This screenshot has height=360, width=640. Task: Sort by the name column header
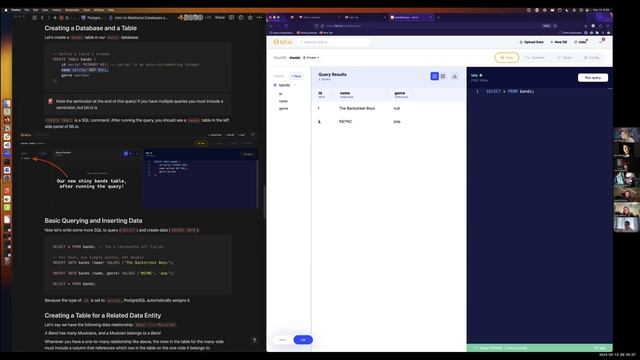[346, 94]
